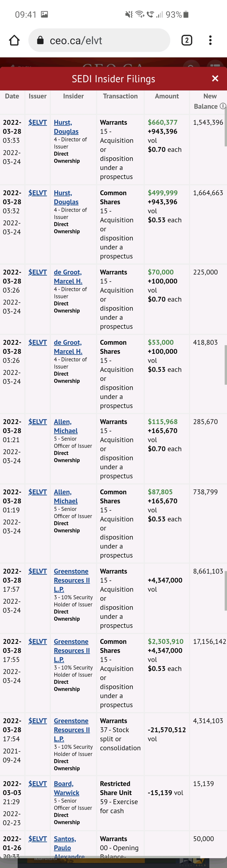Tap the site padlock security icon
Image resolution: width=227 pixels, height=868 pixels.
(40, 40)
